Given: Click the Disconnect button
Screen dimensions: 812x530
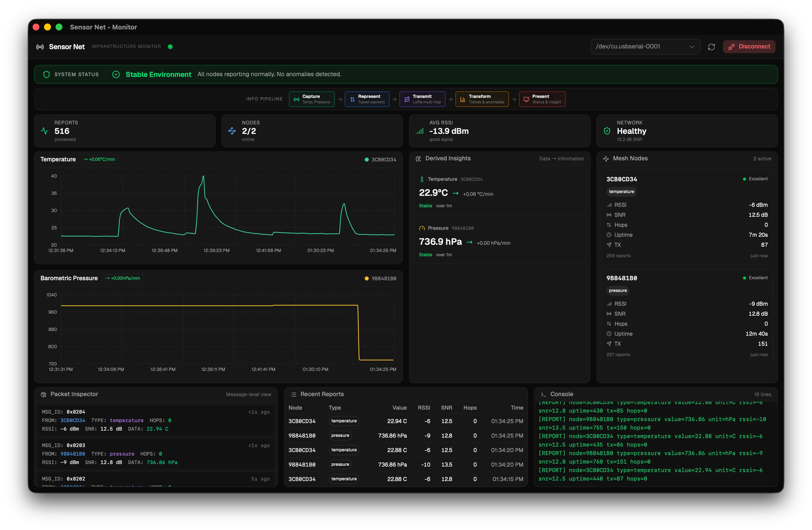Looking at the screenshot, I should (x=749, y=47).
